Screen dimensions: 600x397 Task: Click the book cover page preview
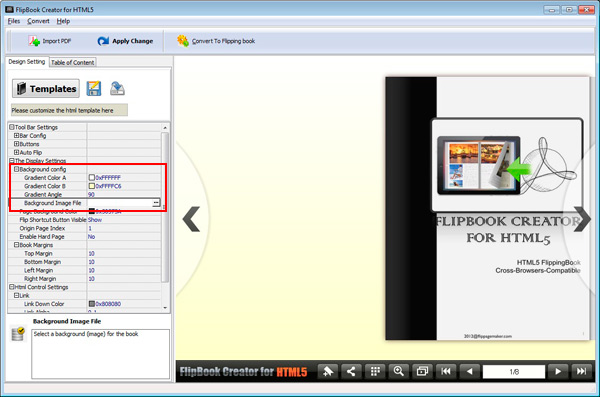click(x=488, y=208)
